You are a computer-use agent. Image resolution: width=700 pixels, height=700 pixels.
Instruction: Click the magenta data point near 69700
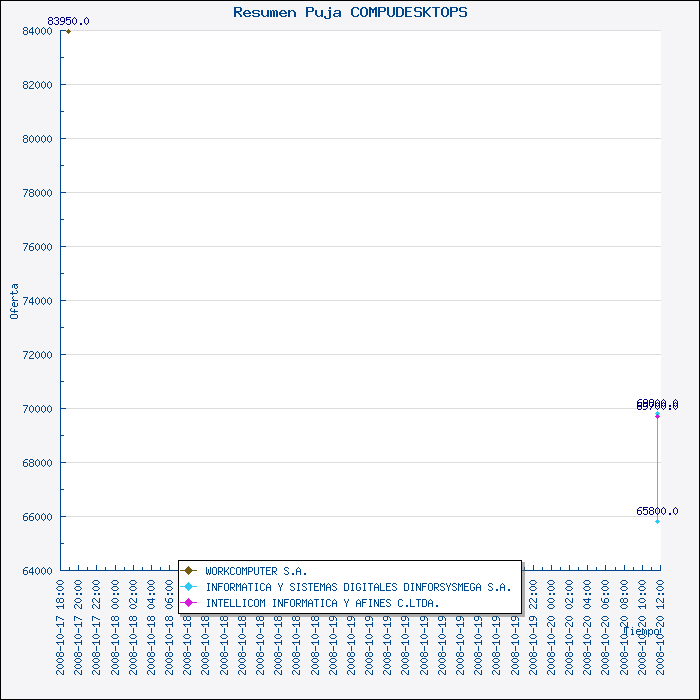(x=657, y=415)
